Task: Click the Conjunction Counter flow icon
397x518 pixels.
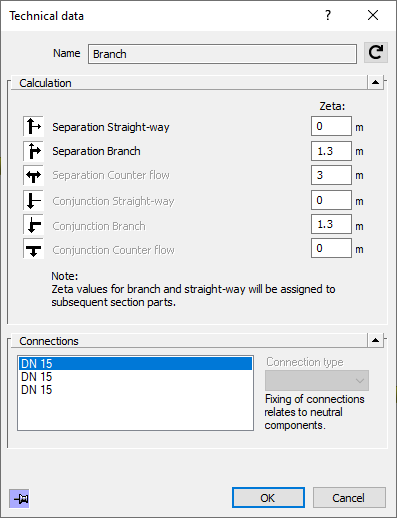Action: (33, 248)
